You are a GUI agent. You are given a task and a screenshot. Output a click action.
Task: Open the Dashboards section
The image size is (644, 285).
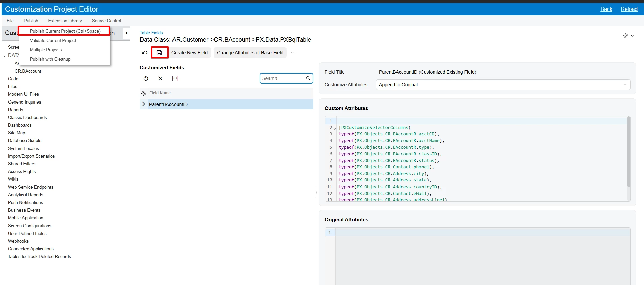(x=19, y=125)
